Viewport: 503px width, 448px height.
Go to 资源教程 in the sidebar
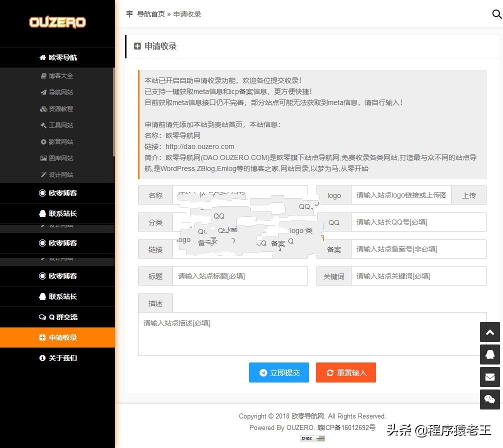[57, 108]
